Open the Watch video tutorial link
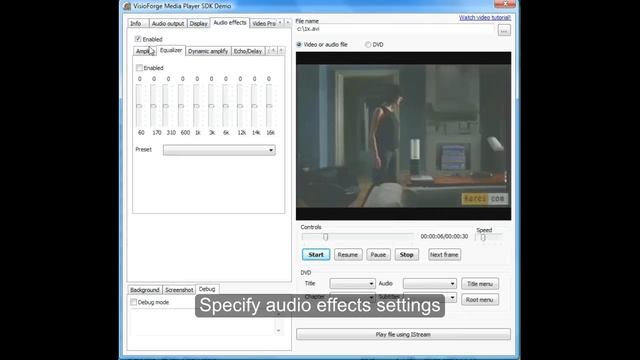Image resolution: width=640 pixels, height=360 pixels. click(x=485, y=18)
